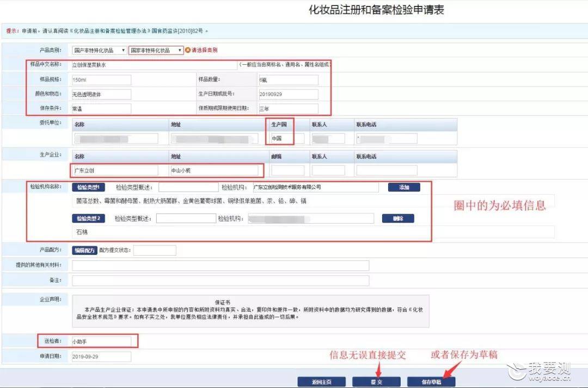The image size is (588, 388).
Task: Select the 生产日期或批号 field
Action: tap(289, 94)
